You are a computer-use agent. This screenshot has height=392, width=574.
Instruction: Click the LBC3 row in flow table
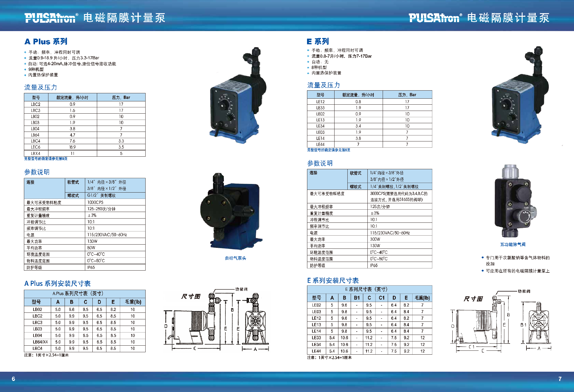[x=85, y=110]
